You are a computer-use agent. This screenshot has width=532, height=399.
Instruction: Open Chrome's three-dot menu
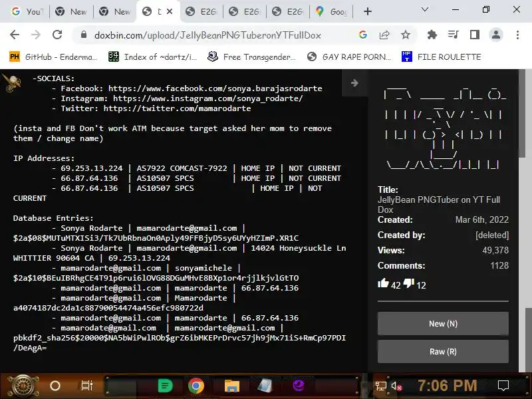pos(517,35)
